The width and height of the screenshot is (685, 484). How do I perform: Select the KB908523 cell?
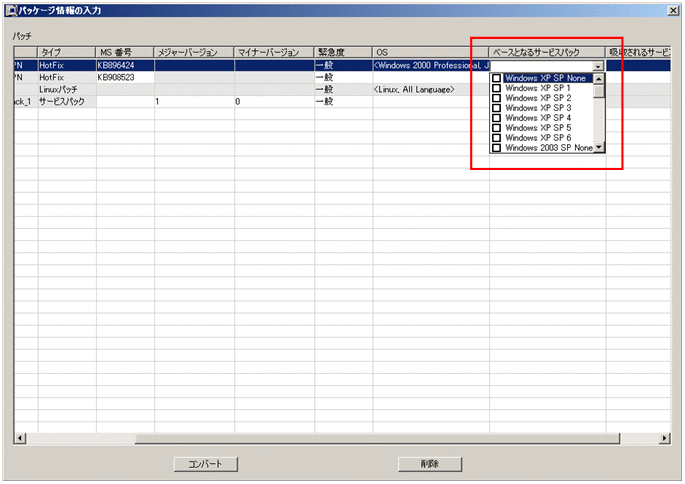click(x=125, y=77)
